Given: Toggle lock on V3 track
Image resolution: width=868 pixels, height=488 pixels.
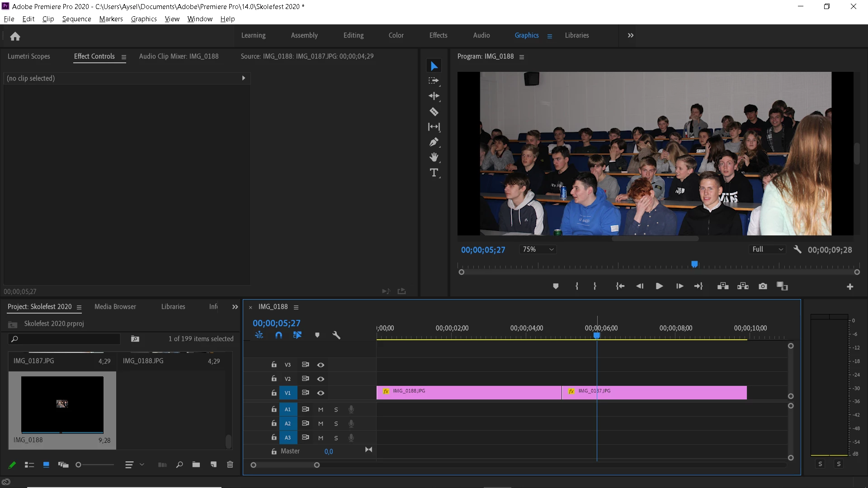Looking at the screenshot, I should click(x=274, y=365).
